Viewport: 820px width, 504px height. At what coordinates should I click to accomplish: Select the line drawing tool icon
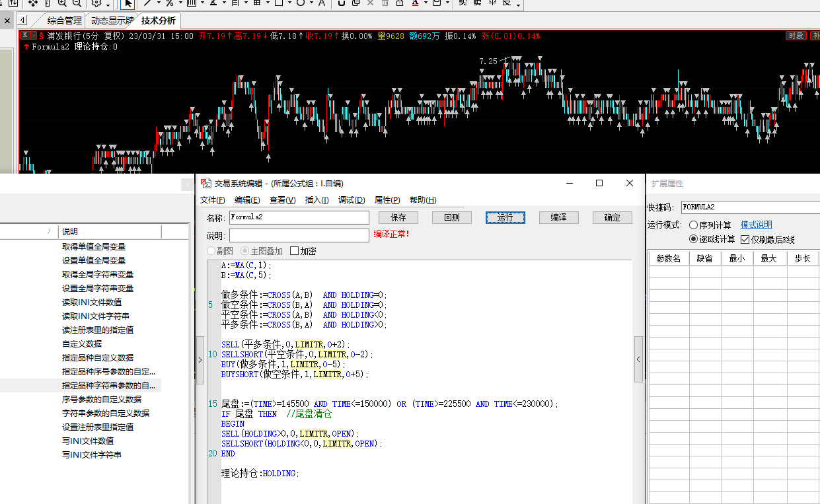coord(148,3)
